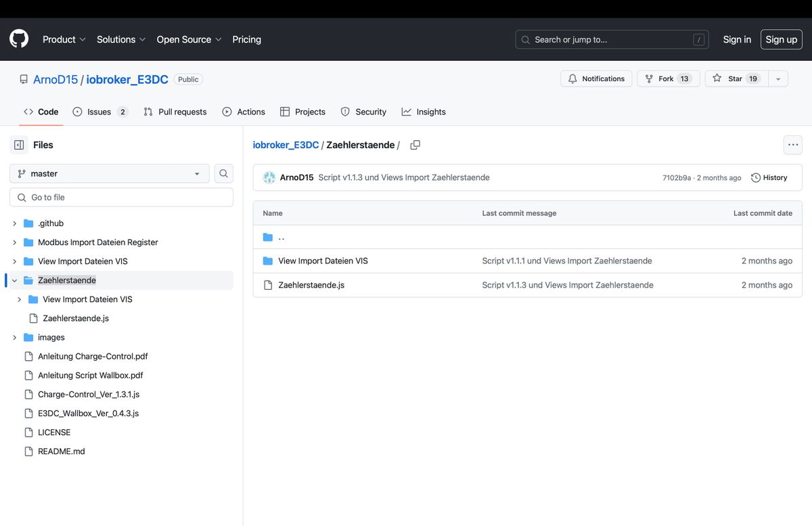The image size is (812, 526).
Task: Copy the Zaehlerstaende path icon
Action: (x=415, y=145)
